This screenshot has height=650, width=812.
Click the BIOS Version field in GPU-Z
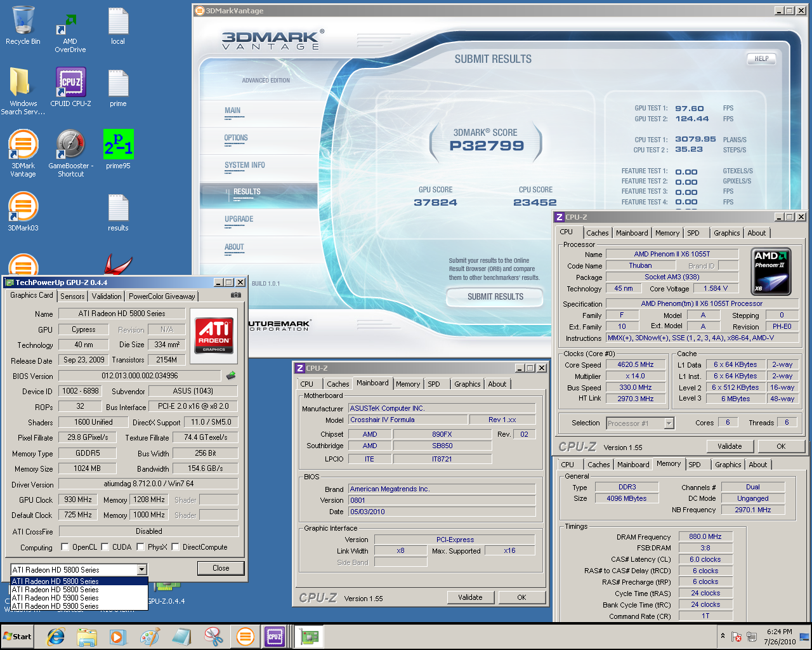coord(140,376)
